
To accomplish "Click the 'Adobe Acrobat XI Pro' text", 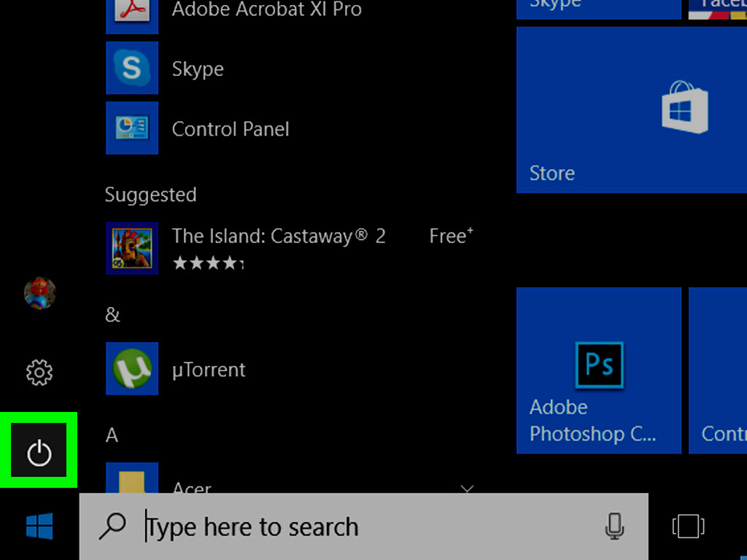I will [x=267, y=9].
